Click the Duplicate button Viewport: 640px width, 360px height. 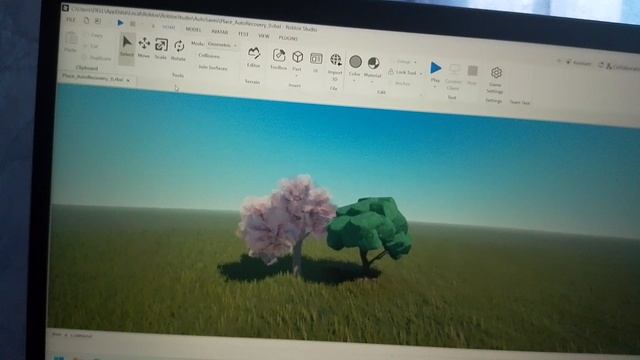[x=97, y=58]
